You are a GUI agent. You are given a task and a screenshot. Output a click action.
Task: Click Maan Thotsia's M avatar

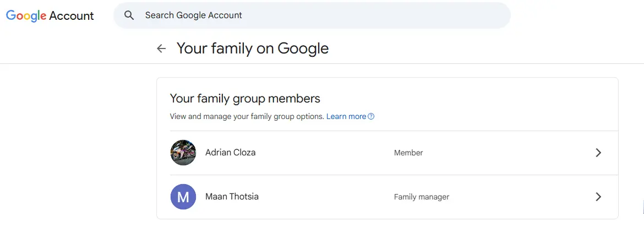(183, 197)
